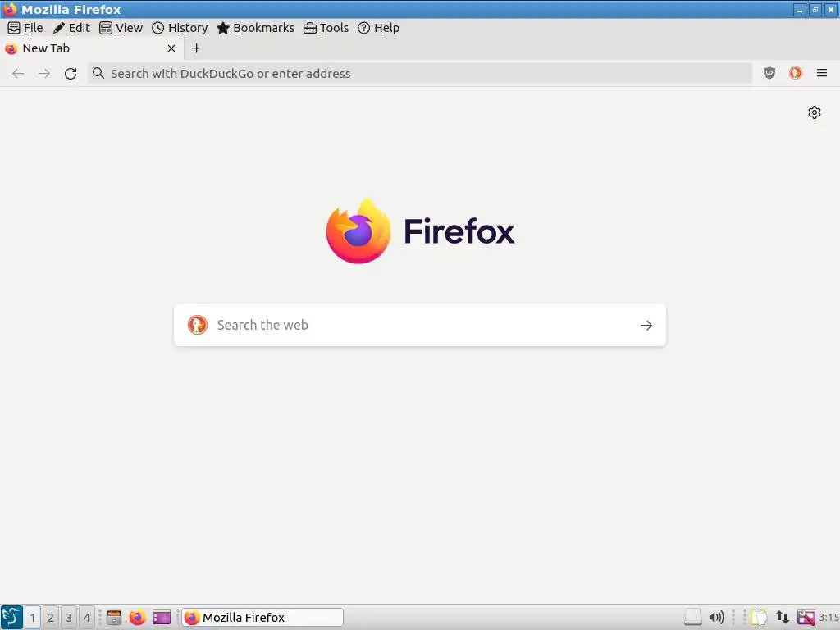This screenshot has height=630, width=840.
Task: Open the Firefox hamburger application menu
Action: pos(822,73)
